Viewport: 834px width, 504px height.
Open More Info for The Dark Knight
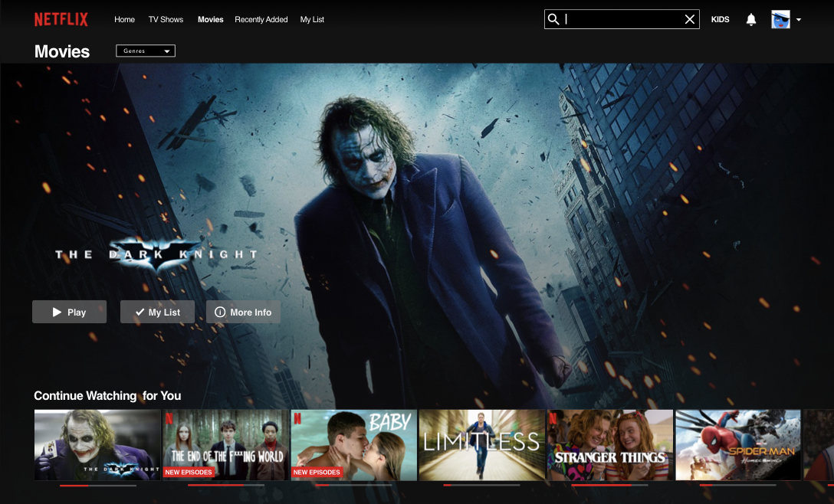tap(243, 312)
